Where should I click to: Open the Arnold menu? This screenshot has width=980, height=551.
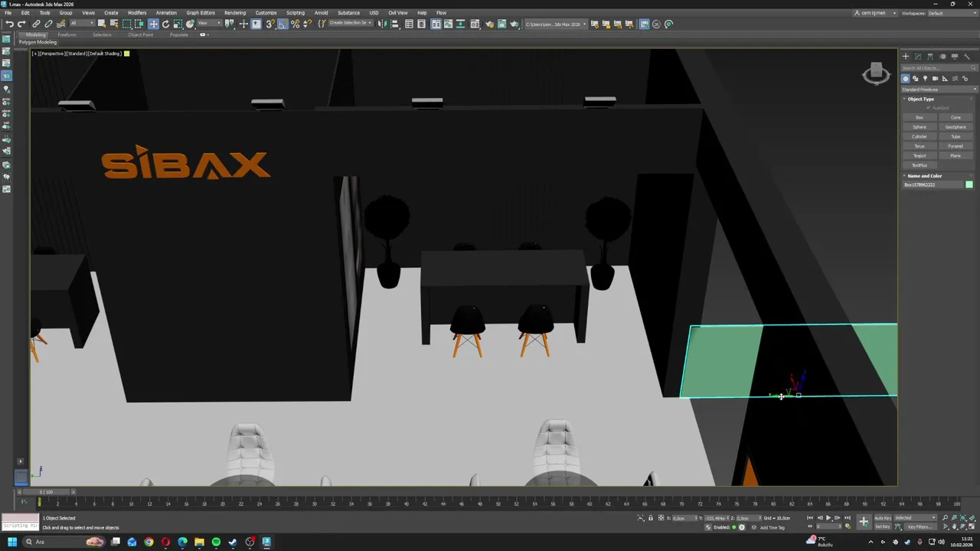click(x=321, y=13)
